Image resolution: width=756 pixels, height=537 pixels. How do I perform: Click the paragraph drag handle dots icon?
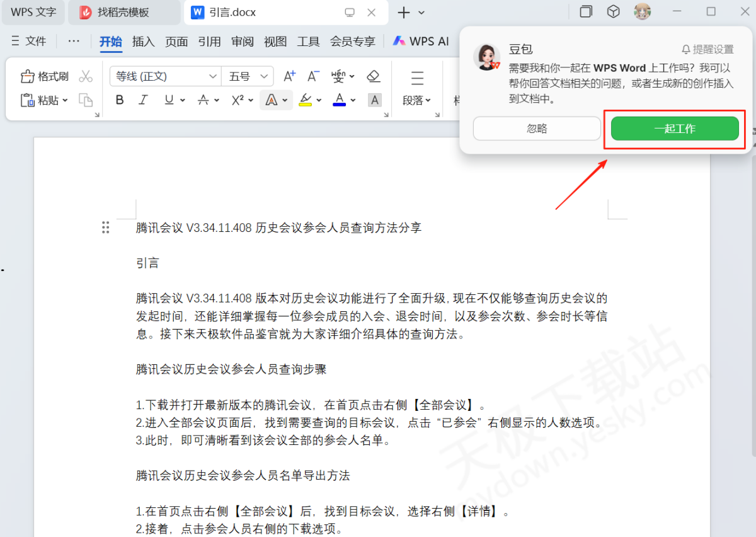click(106, 228)
